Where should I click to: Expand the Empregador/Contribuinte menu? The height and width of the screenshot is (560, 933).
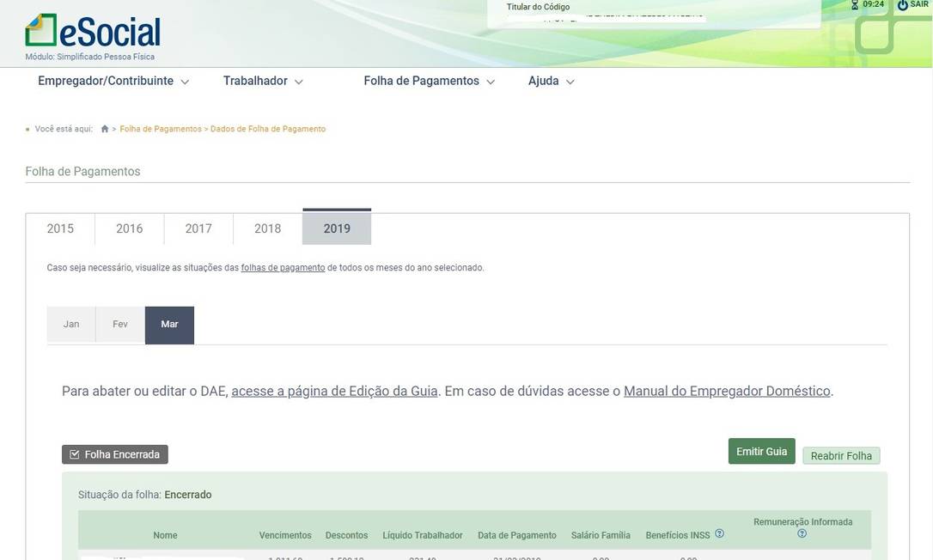click(113, 81)
